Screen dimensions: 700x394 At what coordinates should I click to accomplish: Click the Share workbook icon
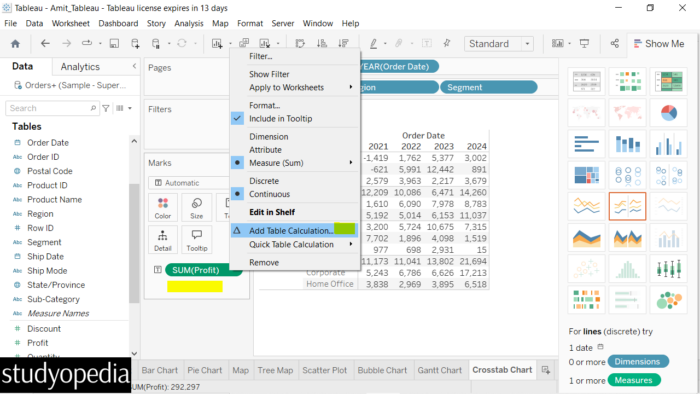pyautogui.click(x=615, y=43)
